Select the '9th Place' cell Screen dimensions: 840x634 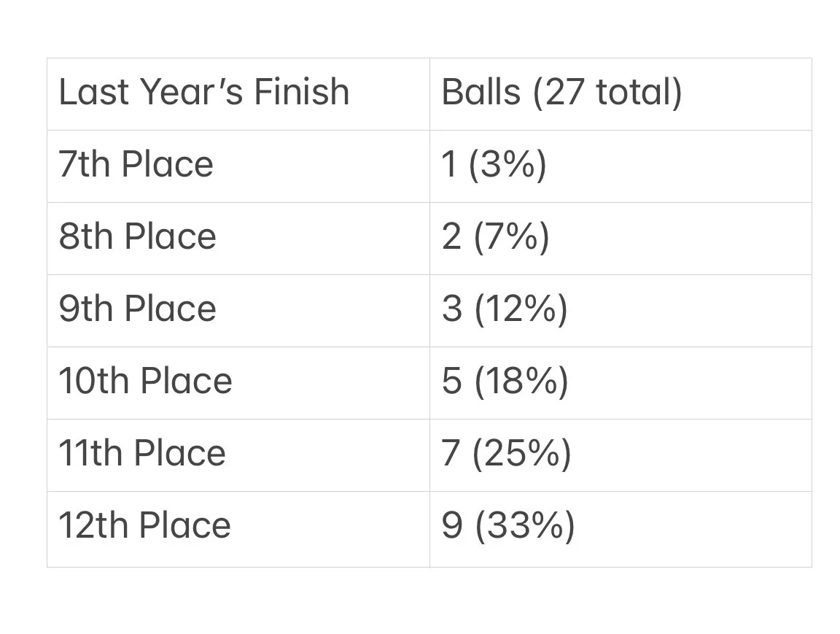(137, 309)
